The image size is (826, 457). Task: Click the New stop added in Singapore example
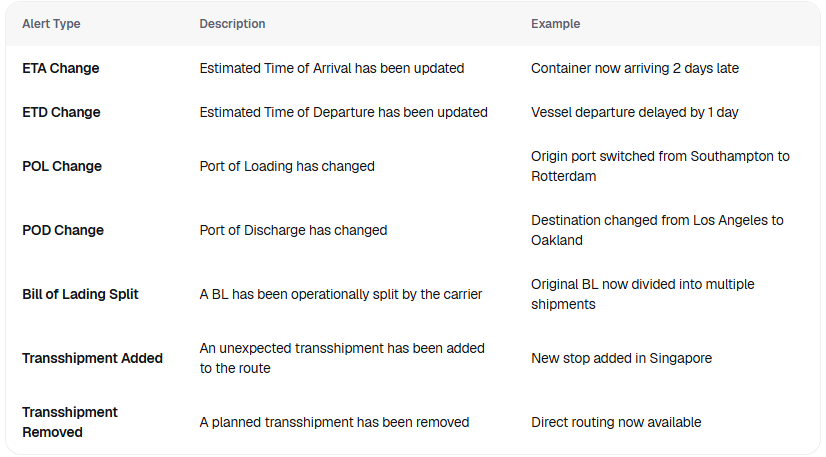pyautogui.click(x=621, y=358)
